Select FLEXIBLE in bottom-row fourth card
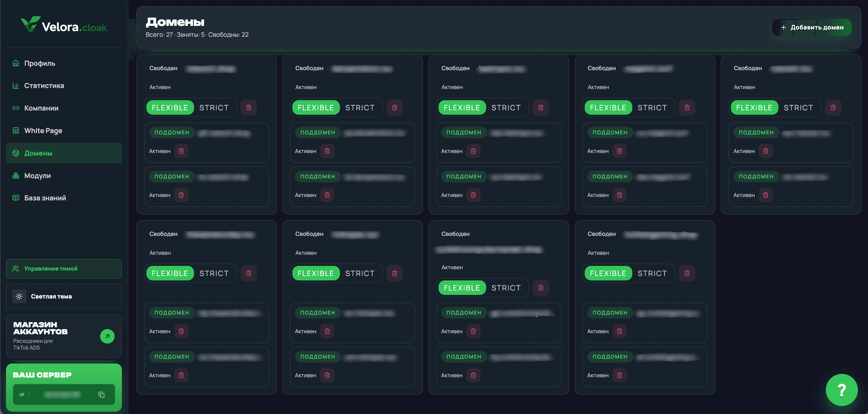 point(608,273)
